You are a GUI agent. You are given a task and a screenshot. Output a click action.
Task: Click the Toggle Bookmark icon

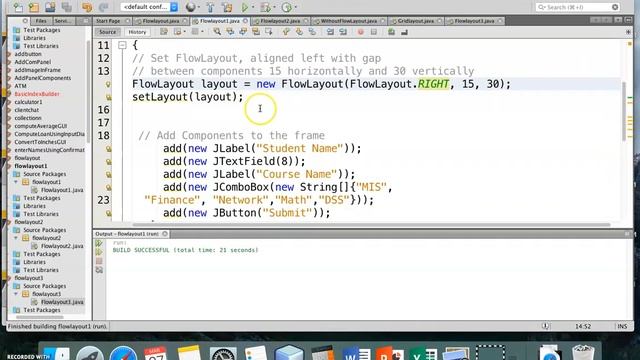click(312, 32)
